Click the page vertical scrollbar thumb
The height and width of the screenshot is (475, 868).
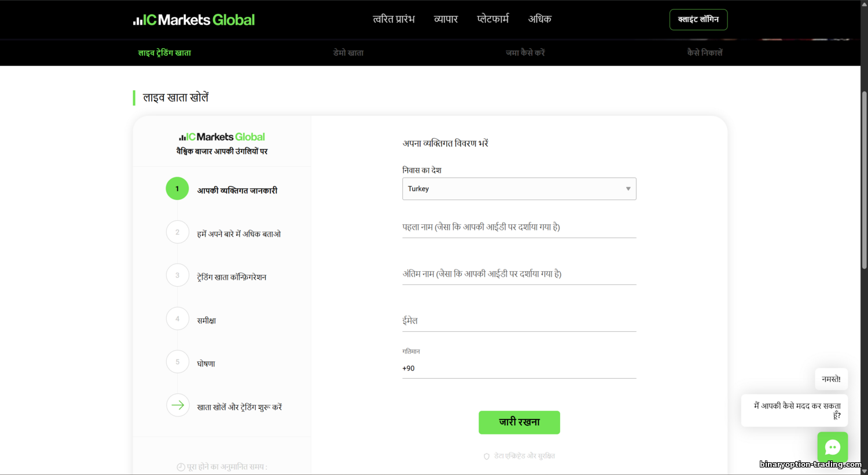tap(864, 180)
